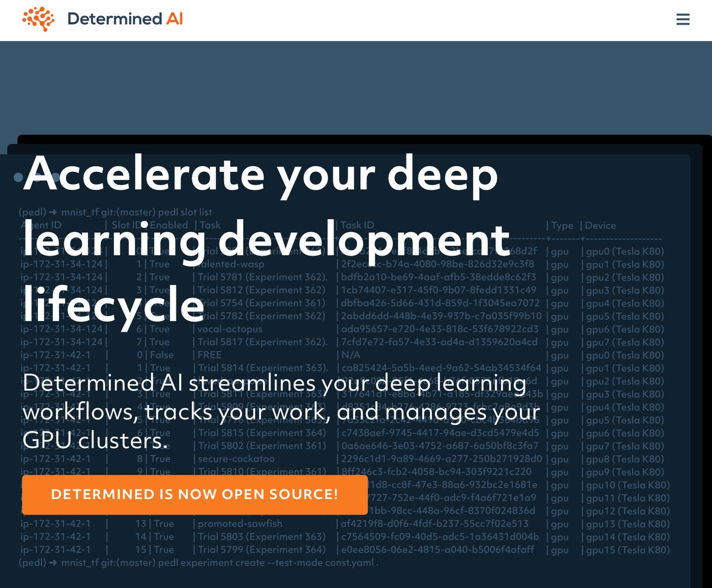Click the secure-cockatoo task in terminal

[236, 459]
